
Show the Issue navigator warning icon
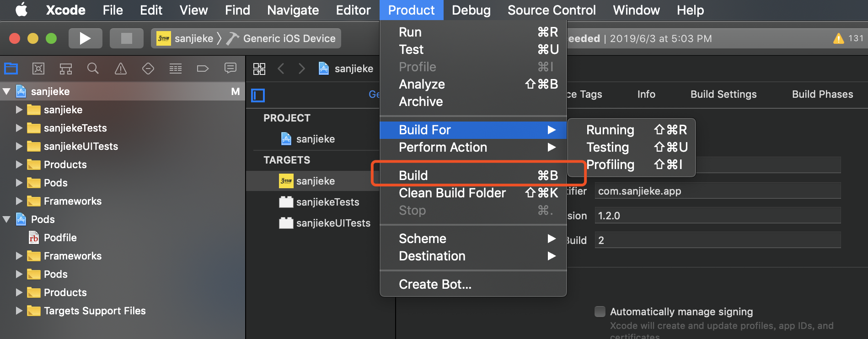pyautogui.click(x=121, y=69)
